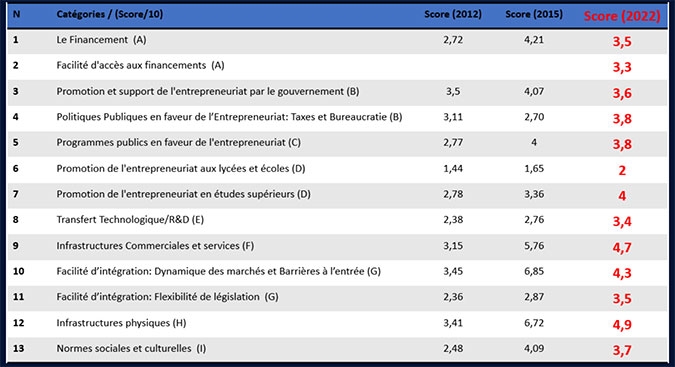675x367 pixels.
Task: Click the red 4,7 score for commercial infrastructures
Action: click(x=622, y=247)
